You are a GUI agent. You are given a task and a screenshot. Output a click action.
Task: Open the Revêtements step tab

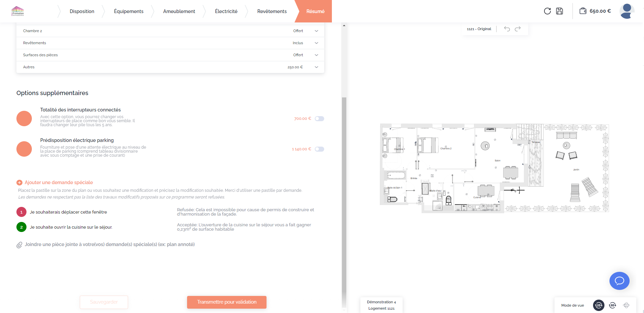pos(272,11)
